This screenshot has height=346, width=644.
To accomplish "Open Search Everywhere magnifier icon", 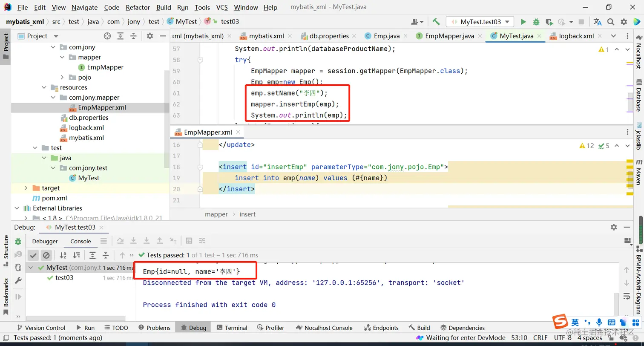I will [611, 22].
